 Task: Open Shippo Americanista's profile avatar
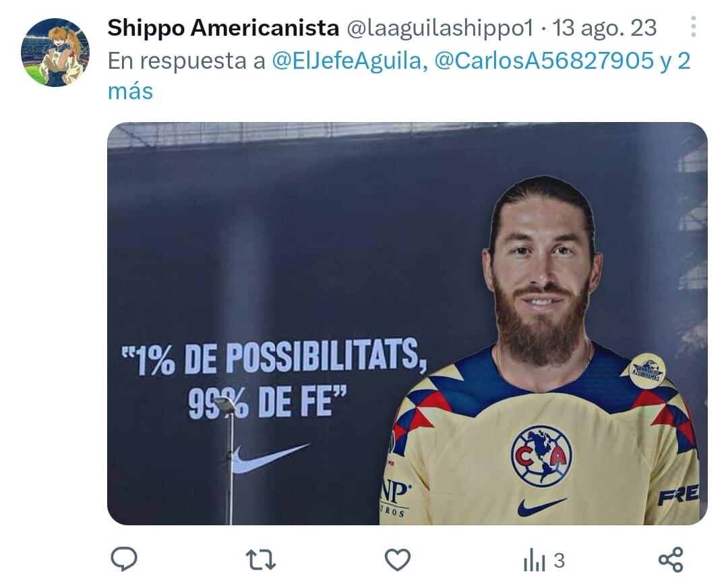tap(55, 53)
